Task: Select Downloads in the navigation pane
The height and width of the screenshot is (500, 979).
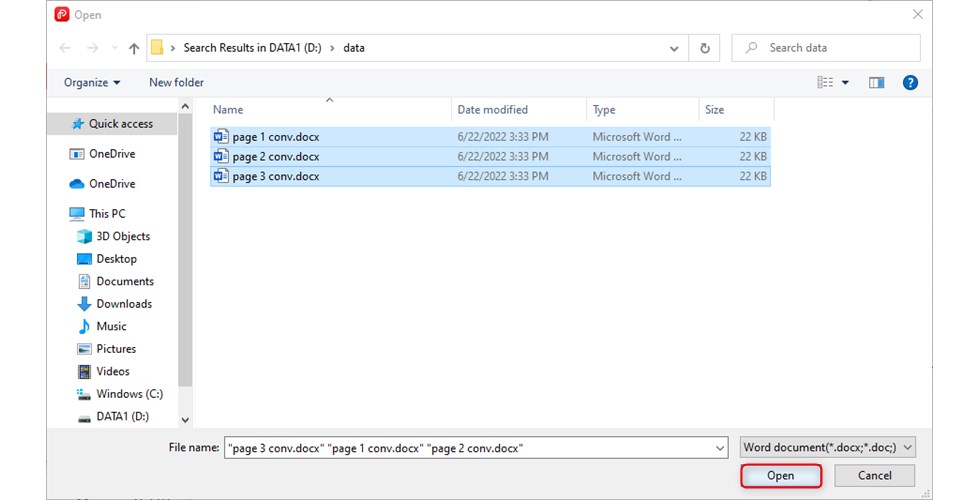Action: pyautogui.click(x=124, y=304)
